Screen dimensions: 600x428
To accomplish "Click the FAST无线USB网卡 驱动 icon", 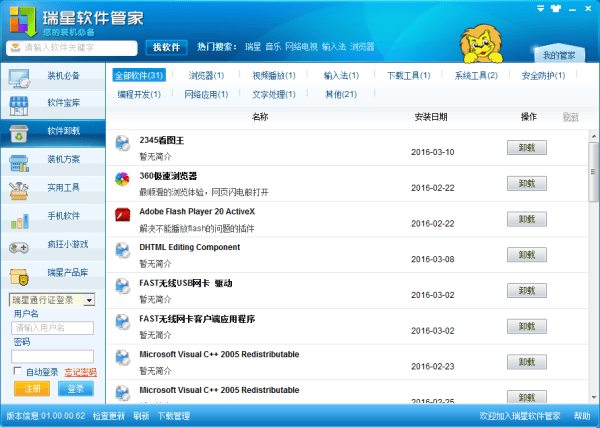I will click(122, 286).
